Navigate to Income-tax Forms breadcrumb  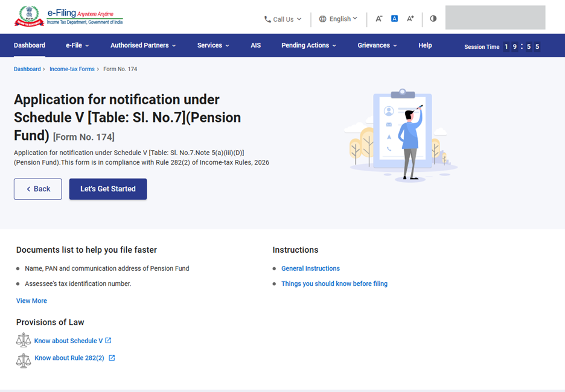click(72, 69)
